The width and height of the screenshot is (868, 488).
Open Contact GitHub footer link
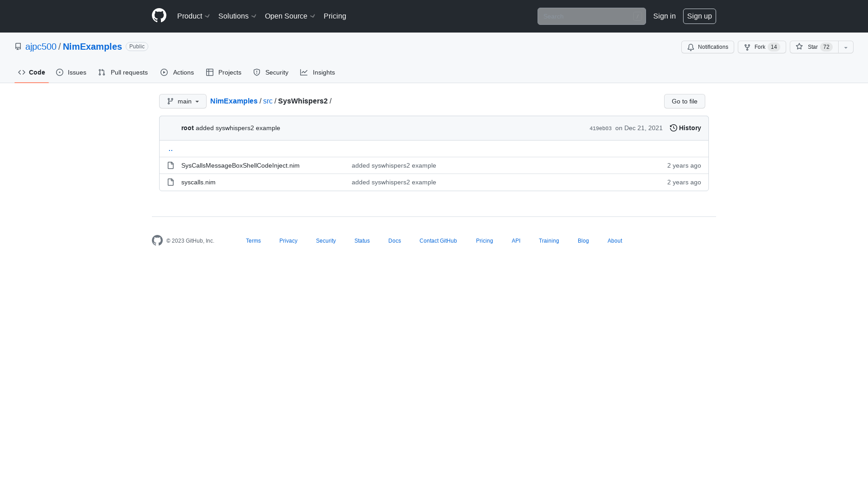tap(438, 241)
